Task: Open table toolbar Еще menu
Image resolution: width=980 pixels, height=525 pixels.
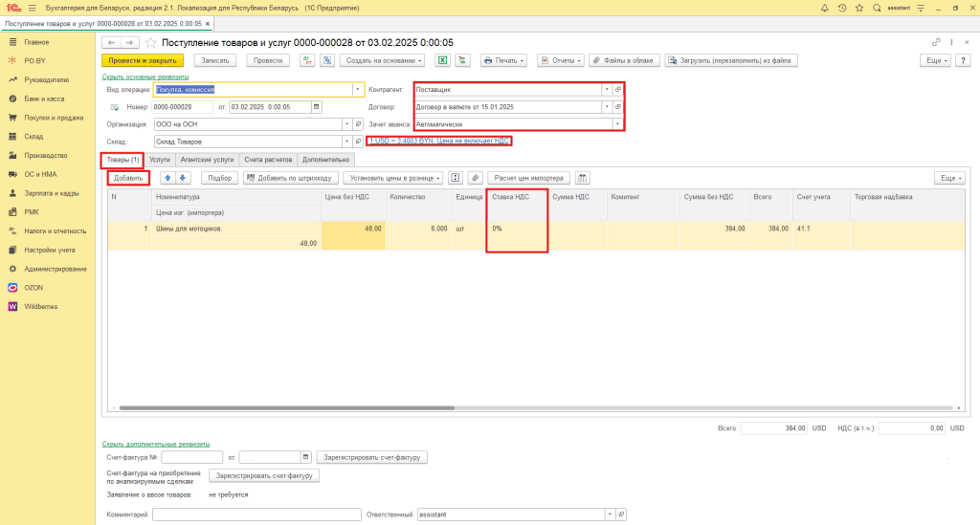Action: pos(949,178)
